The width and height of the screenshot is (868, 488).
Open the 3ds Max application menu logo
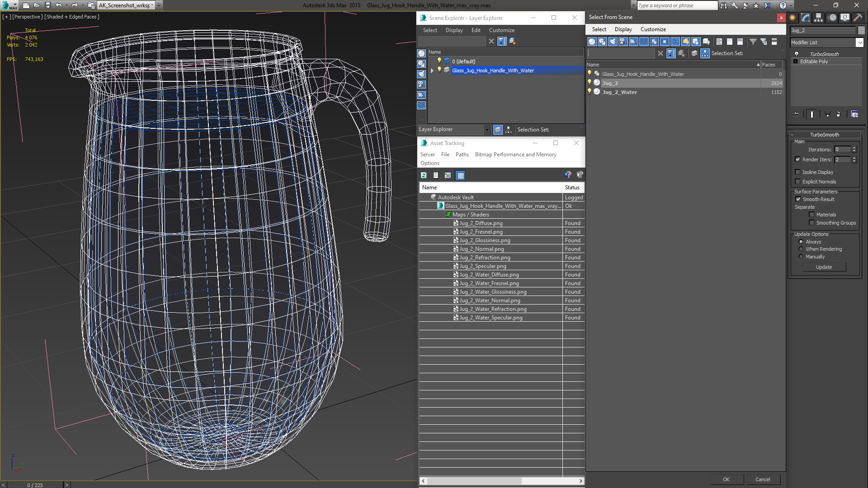(x=9, y=5)
